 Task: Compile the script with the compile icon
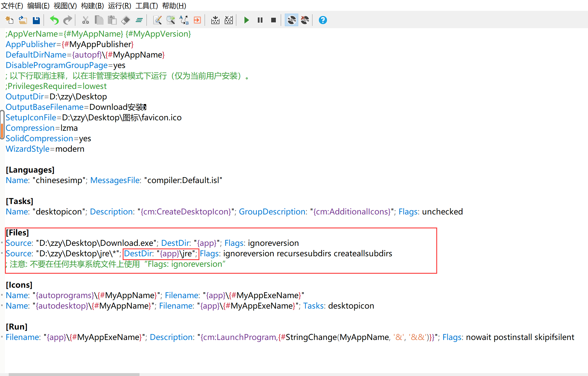pos(215,20)
